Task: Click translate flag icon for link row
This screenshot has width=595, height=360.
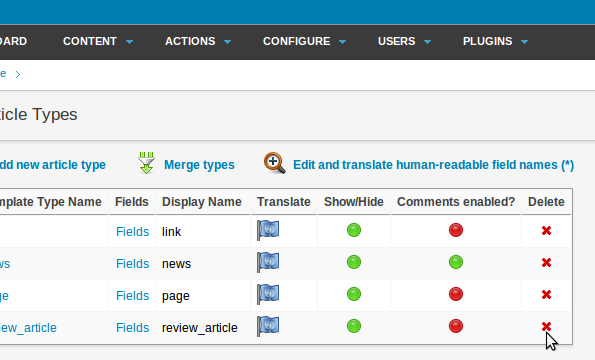Action: pos(268,230)
